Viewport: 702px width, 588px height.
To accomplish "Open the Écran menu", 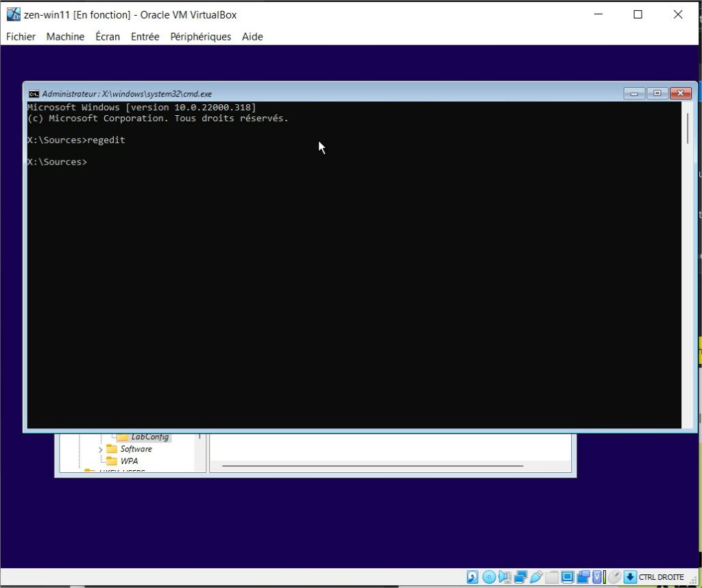I will (108, 37).
